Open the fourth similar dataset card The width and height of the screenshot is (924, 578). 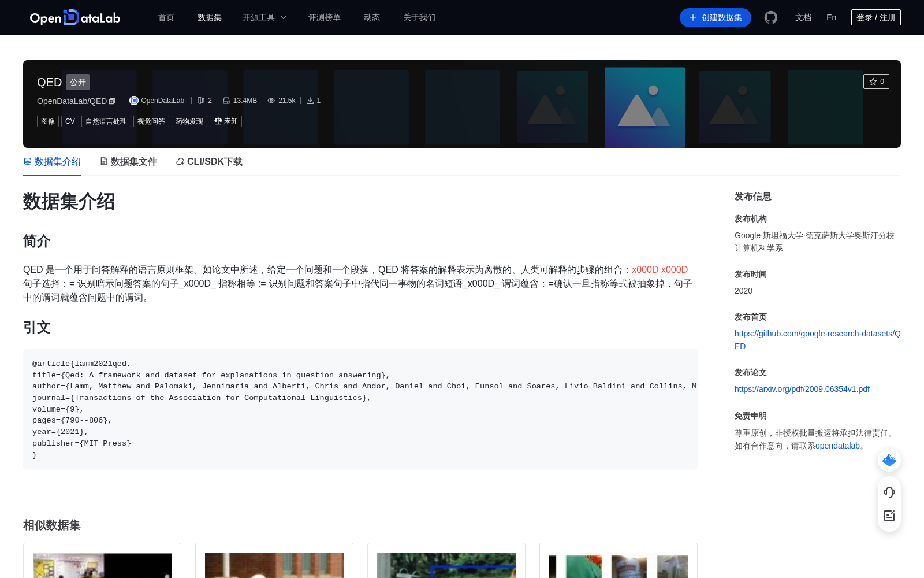[x=619, y=561]
